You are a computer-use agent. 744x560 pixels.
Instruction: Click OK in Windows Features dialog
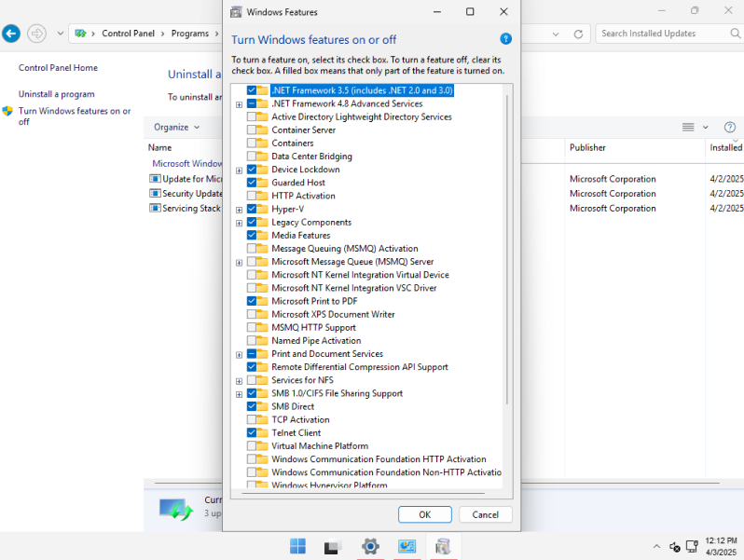click(424, 515)
